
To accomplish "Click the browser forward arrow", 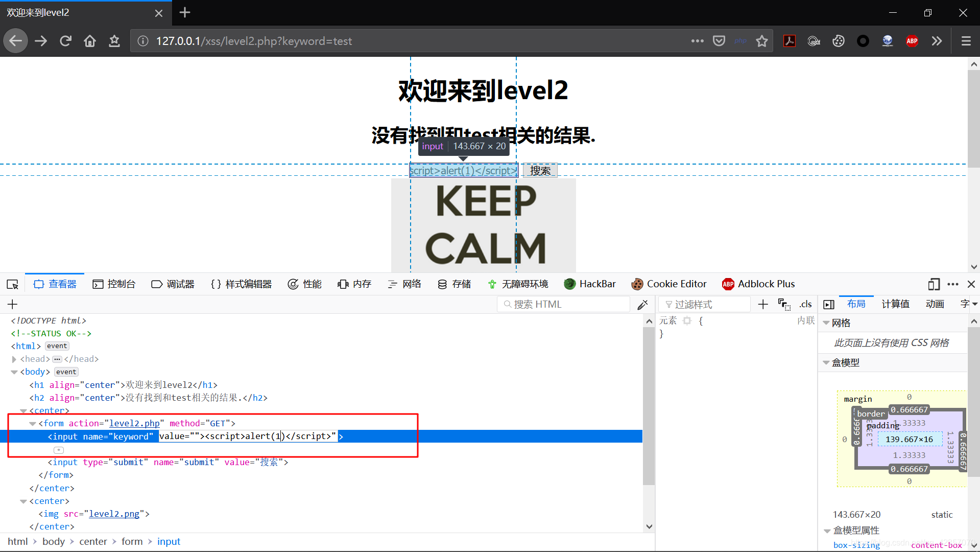I will point(41,41).
